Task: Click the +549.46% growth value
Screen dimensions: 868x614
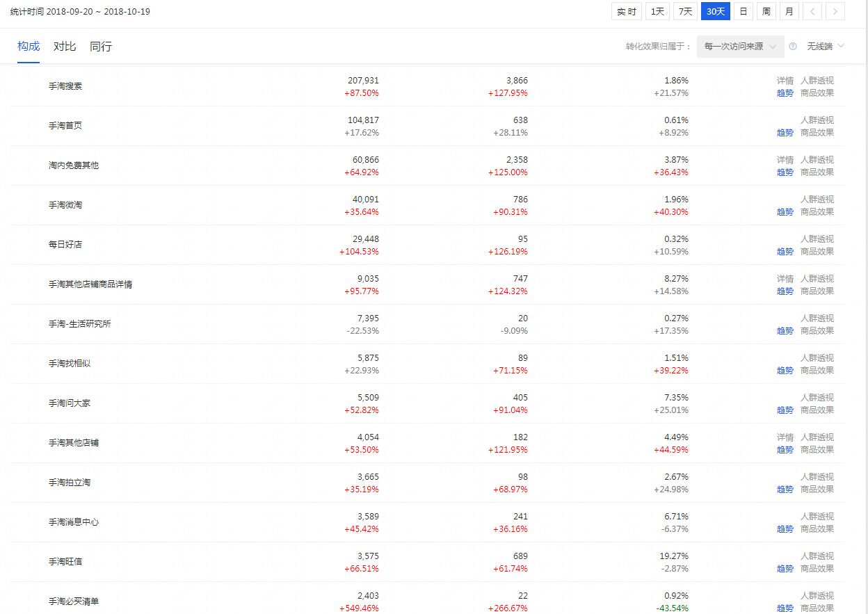Action: (x=360, y=608)
